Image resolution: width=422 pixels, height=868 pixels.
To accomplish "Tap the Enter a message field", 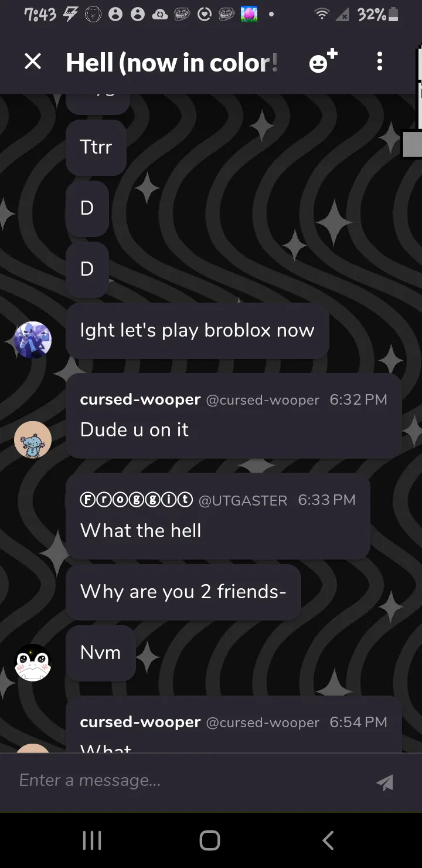I will [188, 781].
